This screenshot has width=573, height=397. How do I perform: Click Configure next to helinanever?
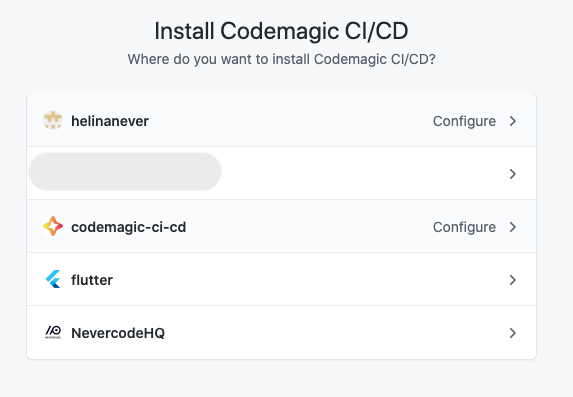pyautogui.click(x=464, y=121)
